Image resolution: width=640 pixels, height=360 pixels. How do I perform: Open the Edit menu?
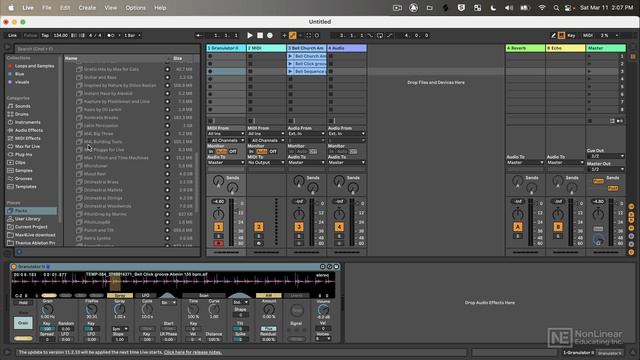65,8
